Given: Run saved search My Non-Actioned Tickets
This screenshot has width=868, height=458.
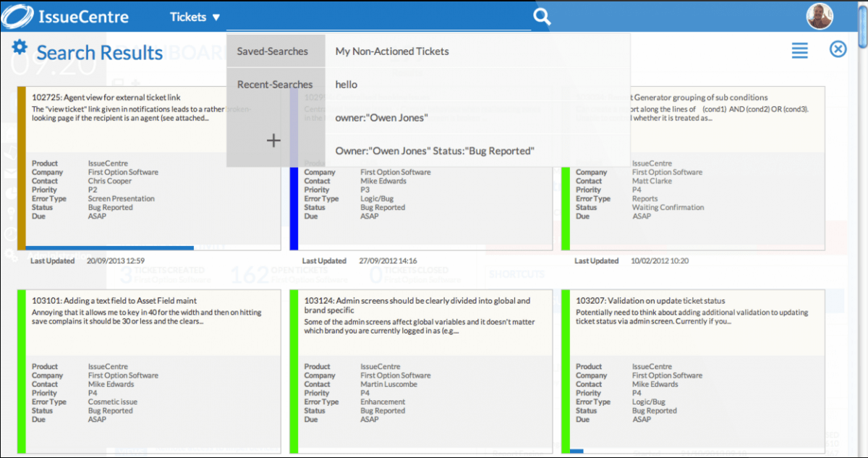Looking at the screenshot, I should click(x=392, y=51).
